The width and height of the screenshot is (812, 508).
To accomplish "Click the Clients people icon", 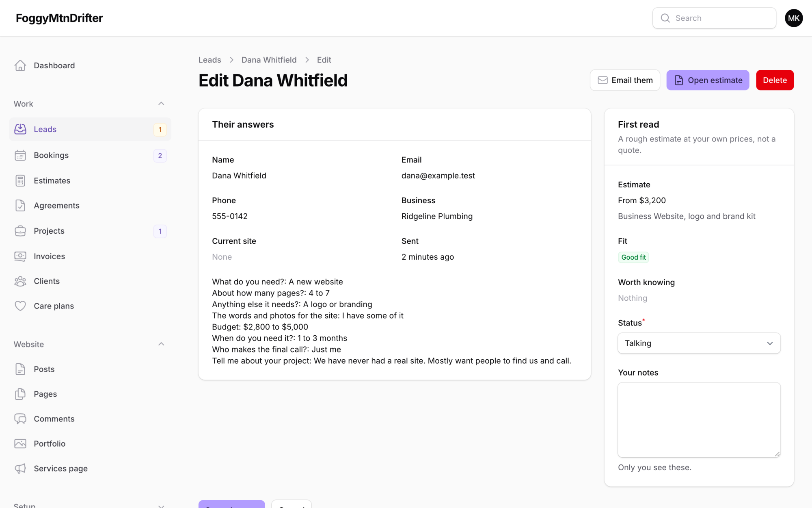I will (x=20, y=281).
